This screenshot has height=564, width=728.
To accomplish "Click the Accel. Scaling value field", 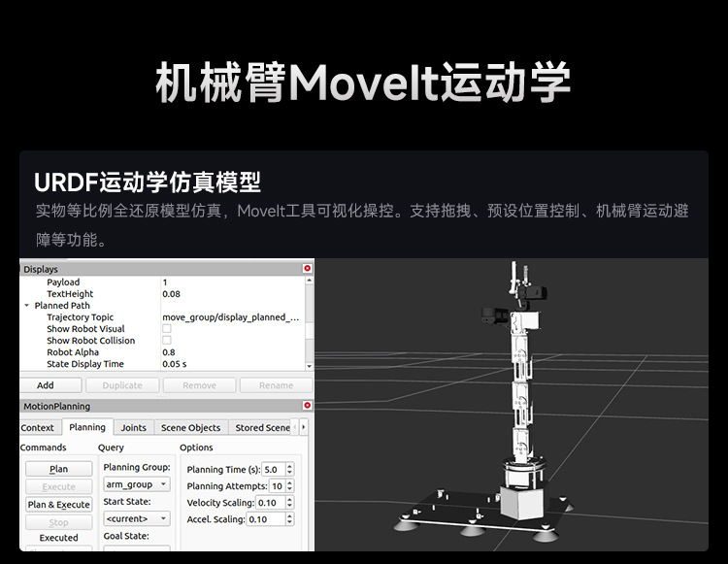I will pos(266,519).
